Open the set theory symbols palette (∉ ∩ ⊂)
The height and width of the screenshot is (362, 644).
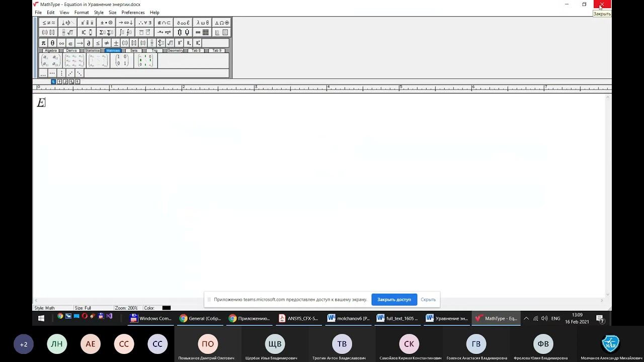pos(164,23)
